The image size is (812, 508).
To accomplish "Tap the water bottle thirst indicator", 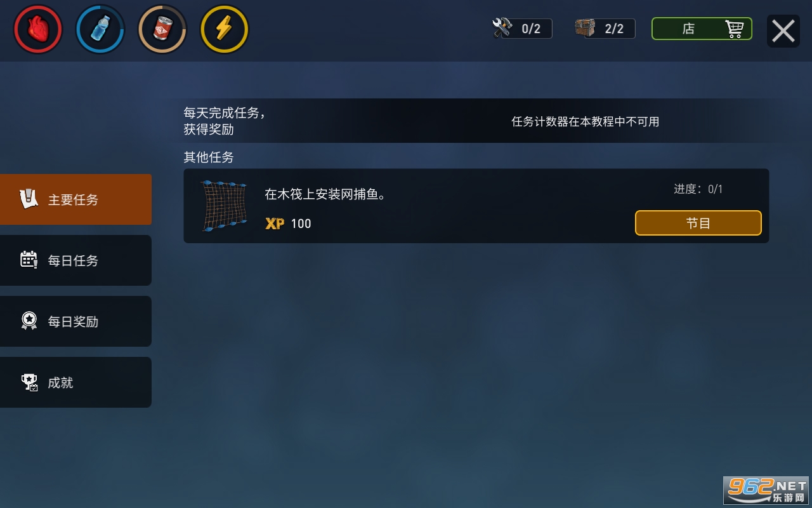I will (x=100, y=29).
